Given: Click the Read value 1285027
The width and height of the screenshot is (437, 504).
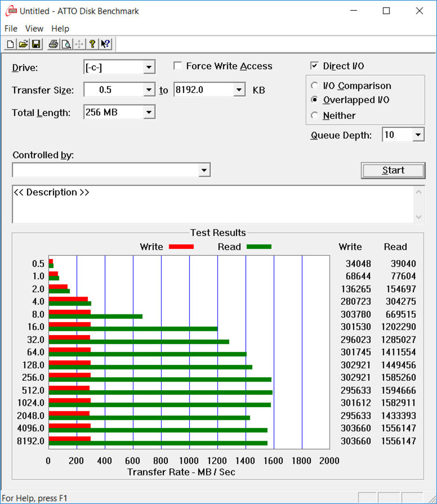Looking at the screenshot, I should [399, 339].
